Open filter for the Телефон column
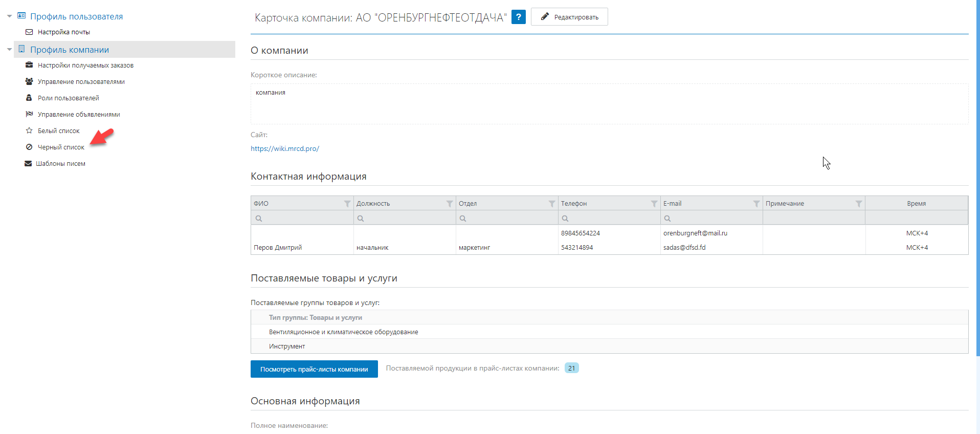 pos(654,204)
